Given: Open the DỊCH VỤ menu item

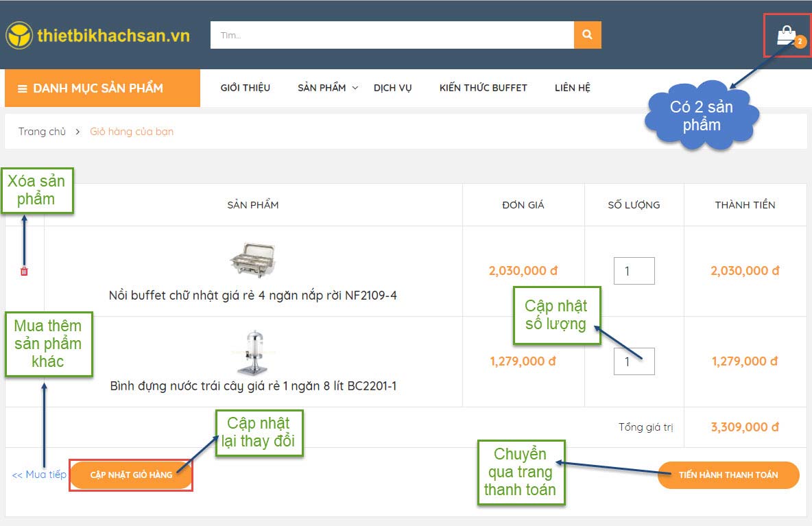Looking at the screenshot, I should coord(392,88).
